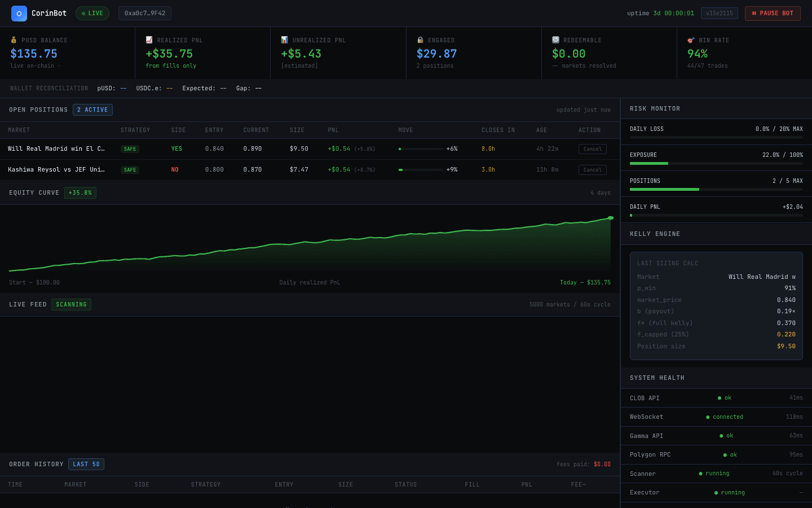The height and width of the screenshot is (508, 812).
Task: Open the Kashiwa Reysol vs JEF market row
Action: click(x=310, y=170)
